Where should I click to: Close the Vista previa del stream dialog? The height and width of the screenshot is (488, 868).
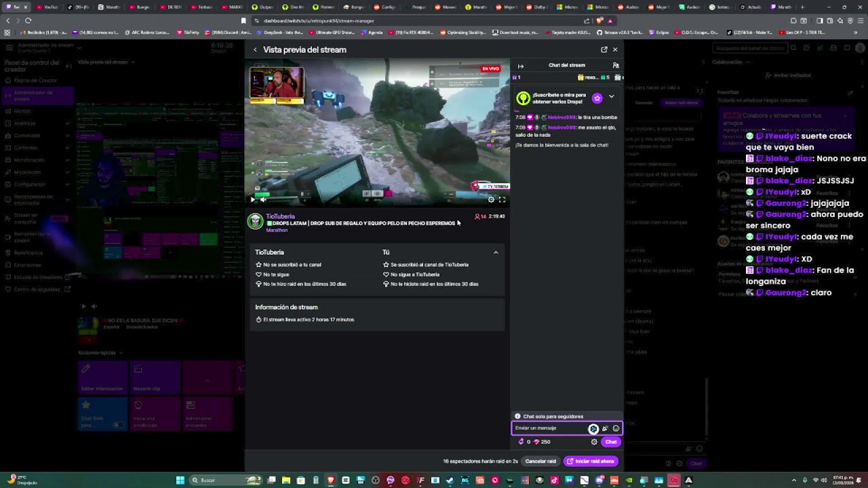click(615, 49)
